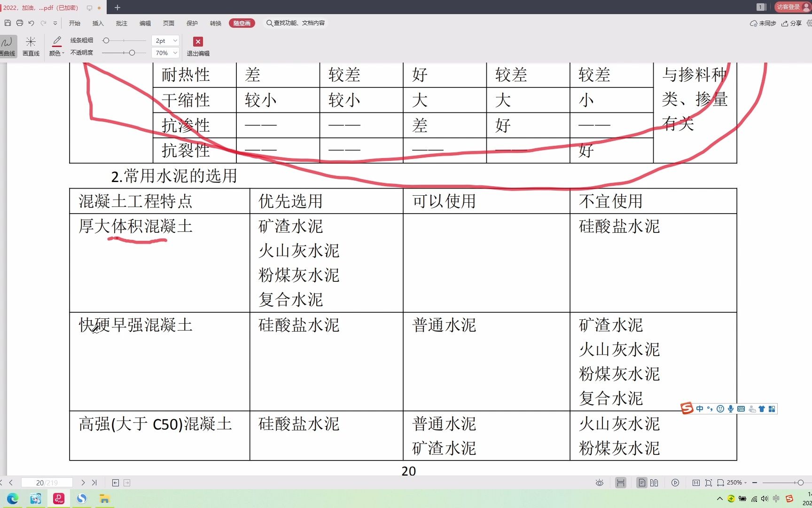
Task: Add a new document tab with plus
Action: pos(117,8)
